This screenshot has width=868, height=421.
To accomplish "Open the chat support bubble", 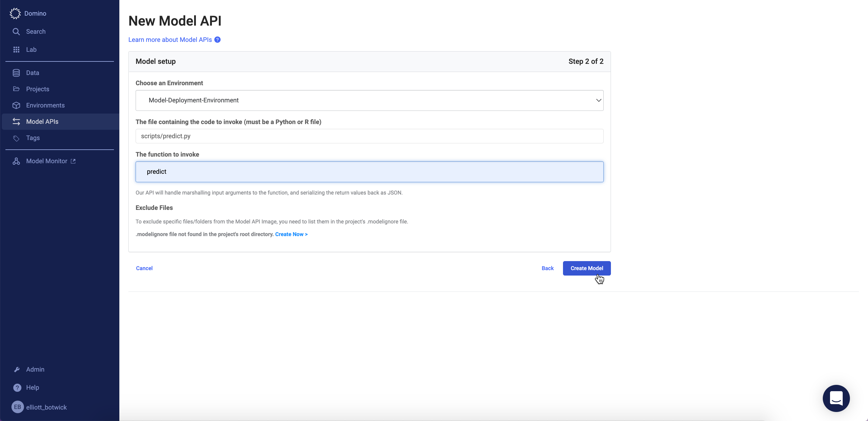I will point(836,398).
